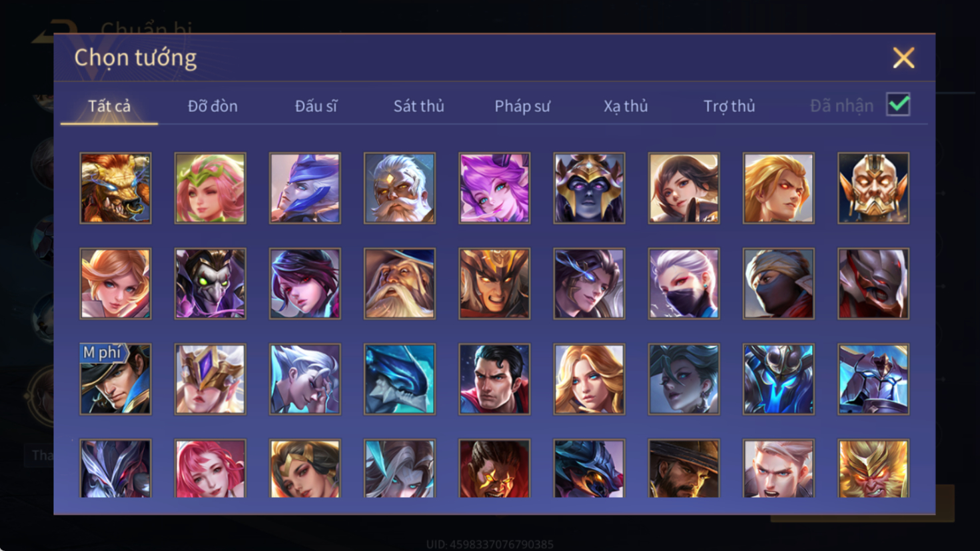Choose the pink-haired horned girl hero
The height and width of the screenshot is (551, 980).
click(494, 188)
